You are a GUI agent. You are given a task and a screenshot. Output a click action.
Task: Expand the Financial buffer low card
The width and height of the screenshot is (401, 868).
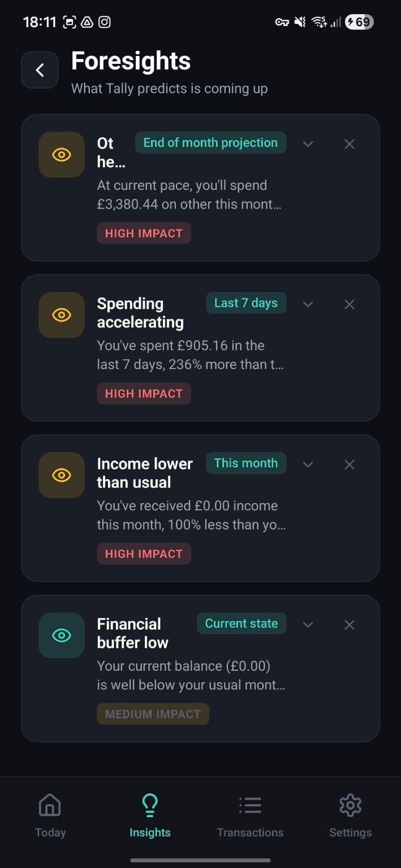(308, 625)
